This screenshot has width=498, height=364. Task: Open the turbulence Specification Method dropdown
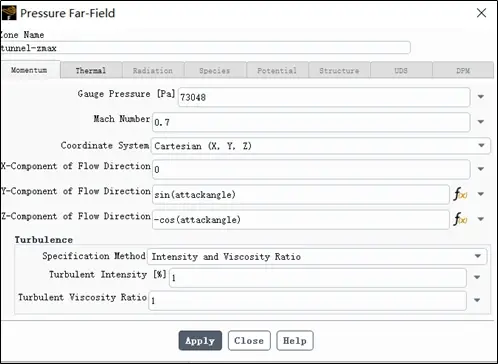[x=317, y=256]
